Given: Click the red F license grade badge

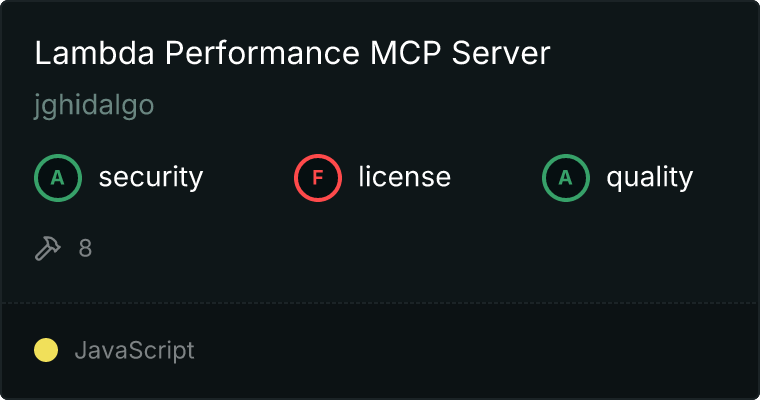Looking at the screenshot, I should 317,178.
